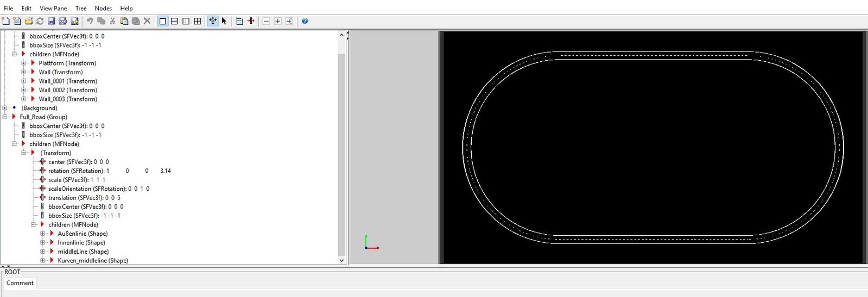Click the tree scrollbar down arrow

(341, 260)
